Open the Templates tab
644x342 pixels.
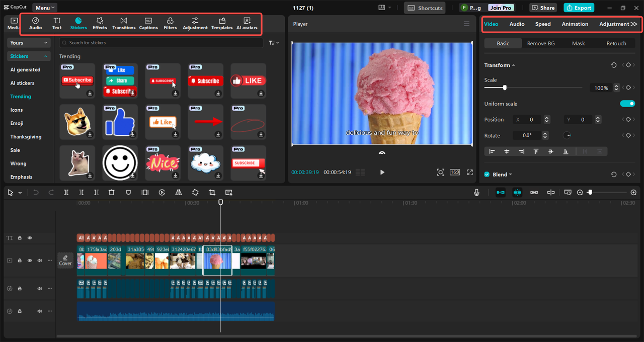click(222, 23)
